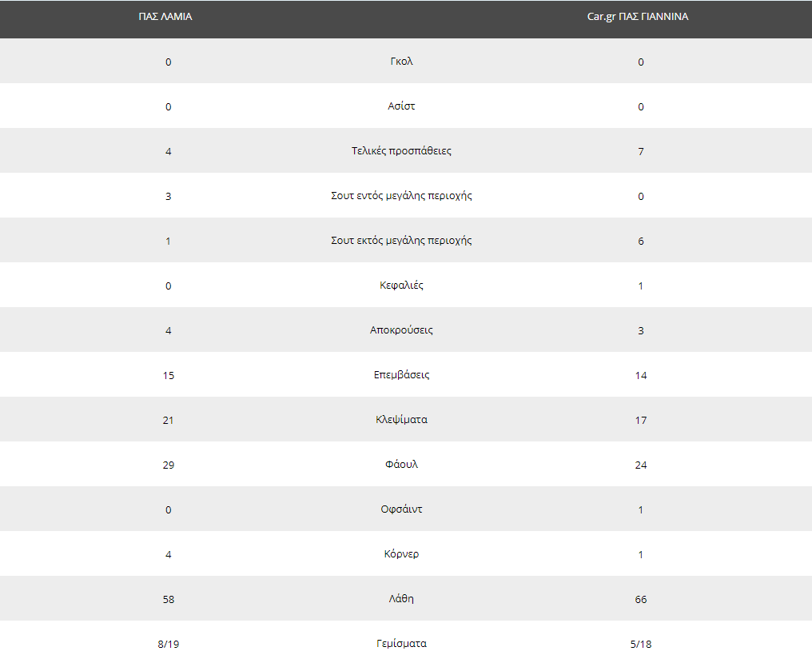The image size is (812, 663).
Task: Click the Κόρνερ stat label
Action: (401, 553)
